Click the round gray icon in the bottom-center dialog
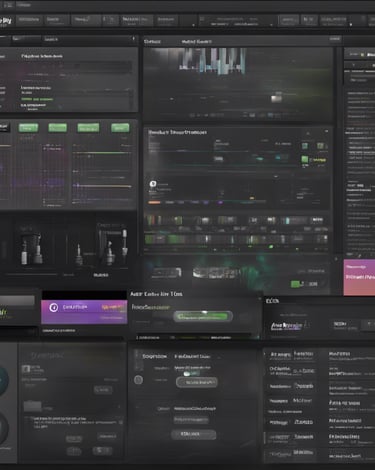 (x=138, y=380)
